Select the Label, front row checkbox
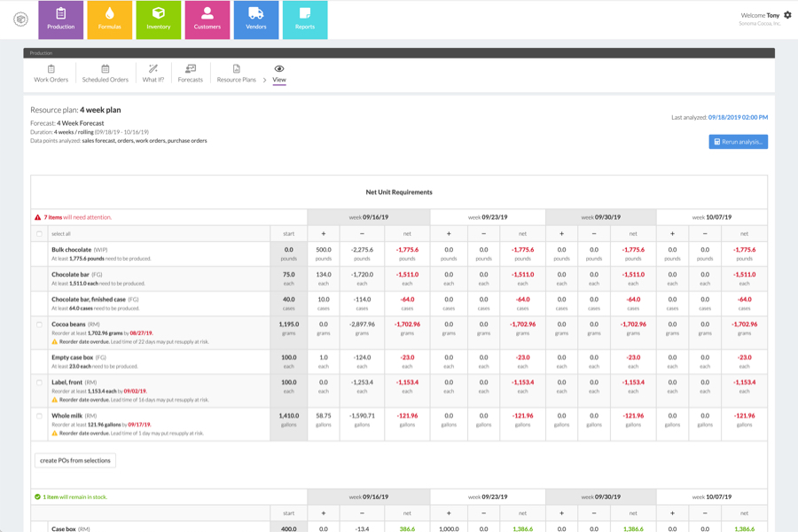Image resolution: width=798 pixels, height=532 pixels. pyautogui.click(x=39, y=383)
